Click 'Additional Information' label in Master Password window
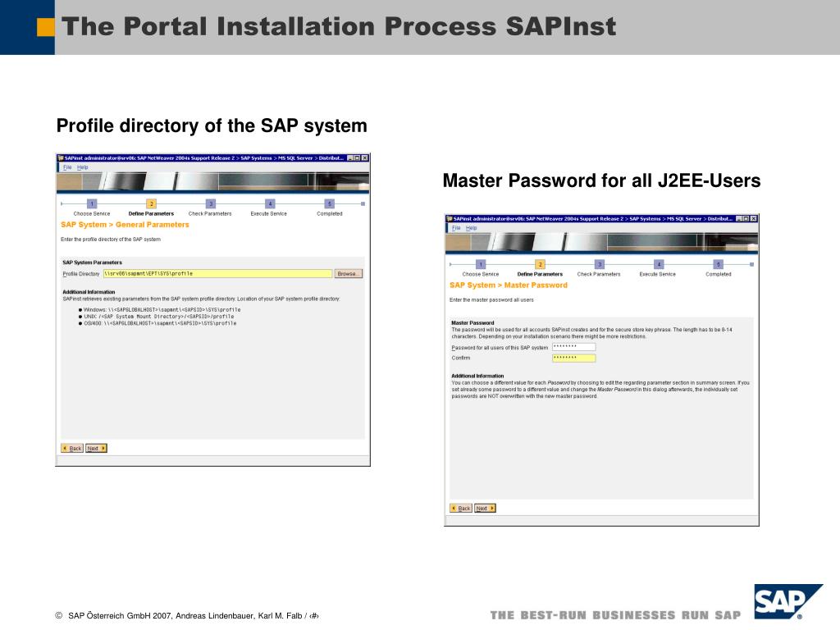 click(x=477, y=376)
